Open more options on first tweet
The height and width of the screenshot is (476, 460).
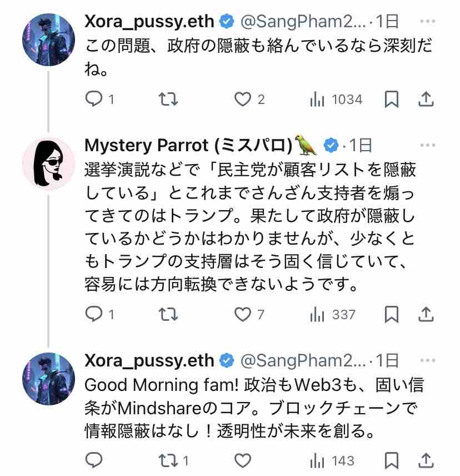(427, 22)
